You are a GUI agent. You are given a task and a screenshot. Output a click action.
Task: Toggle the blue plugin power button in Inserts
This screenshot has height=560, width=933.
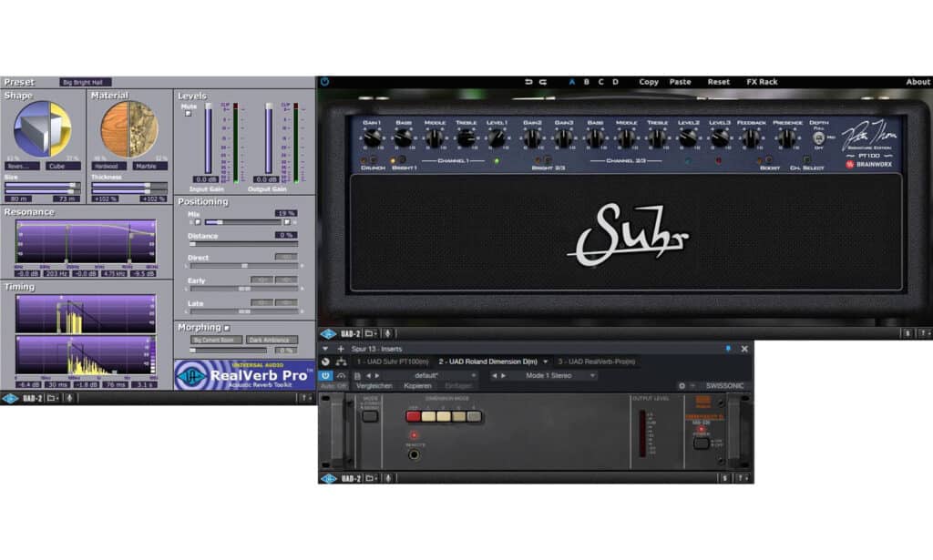point(325,376)
